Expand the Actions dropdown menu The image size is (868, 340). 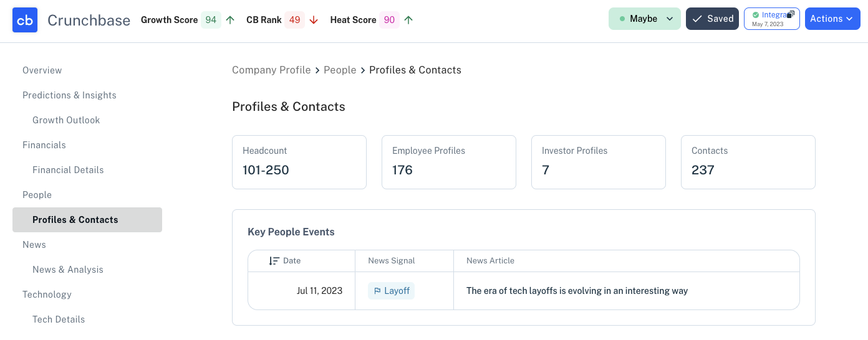pyautogui.click(x=832, y=19)
